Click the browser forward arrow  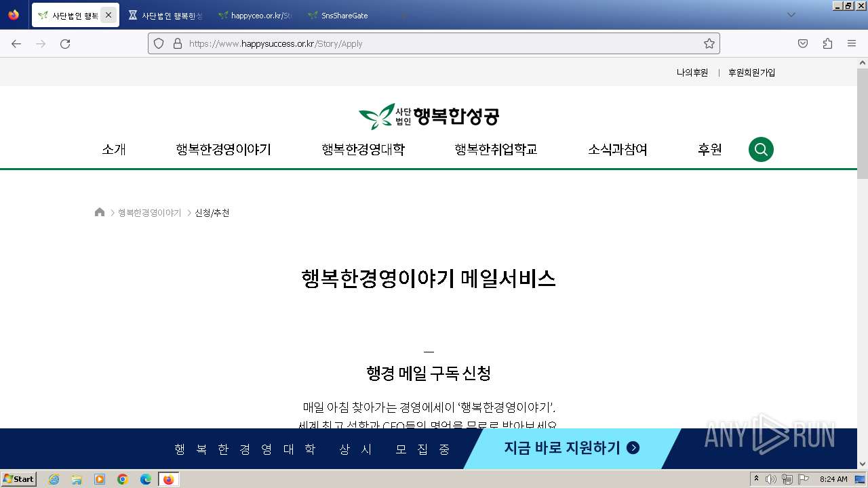point(41,43)
